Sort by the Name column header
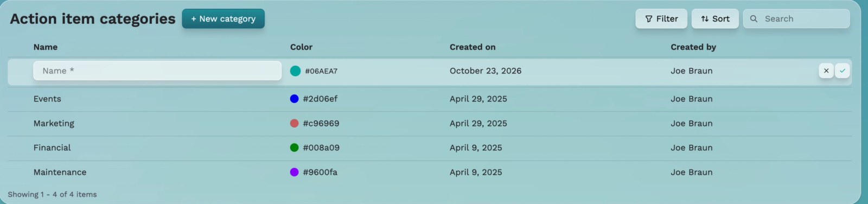This screenshot has height=204, width=868. 46,47
